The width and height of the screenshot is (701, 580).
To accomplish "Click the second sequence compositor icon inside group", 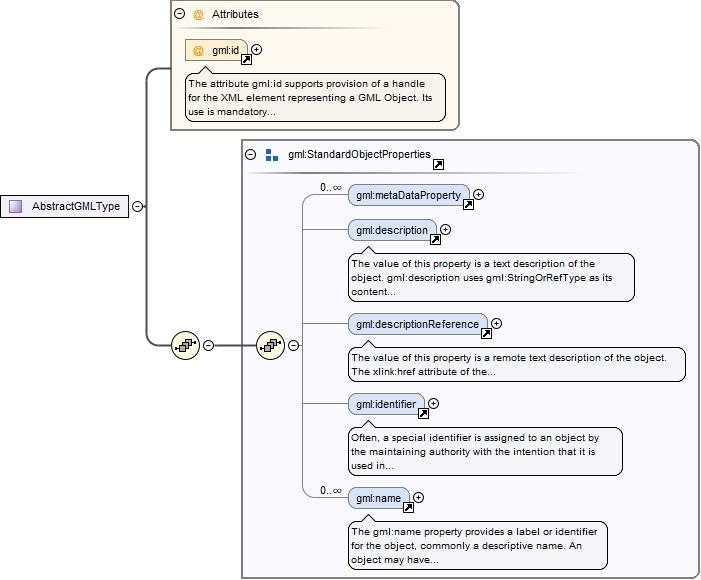I will pyautogui.click(x=271, y=345).
